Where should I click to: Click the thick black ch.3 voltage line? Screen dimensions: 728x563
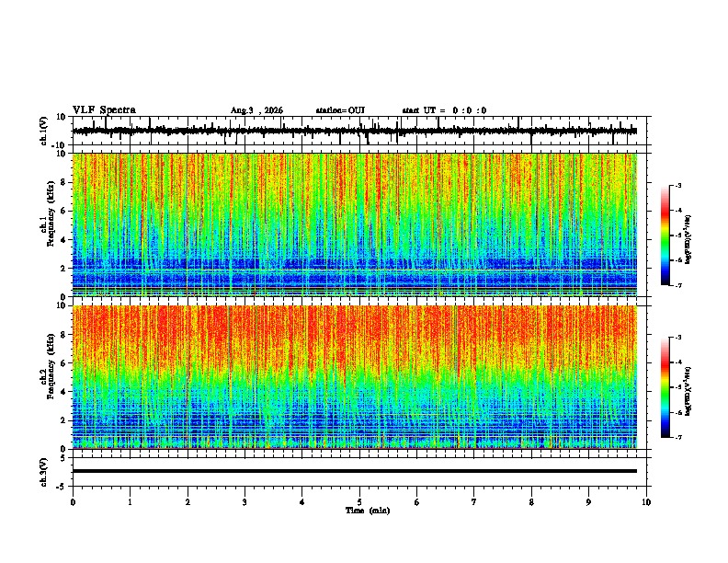click(355, 471)
